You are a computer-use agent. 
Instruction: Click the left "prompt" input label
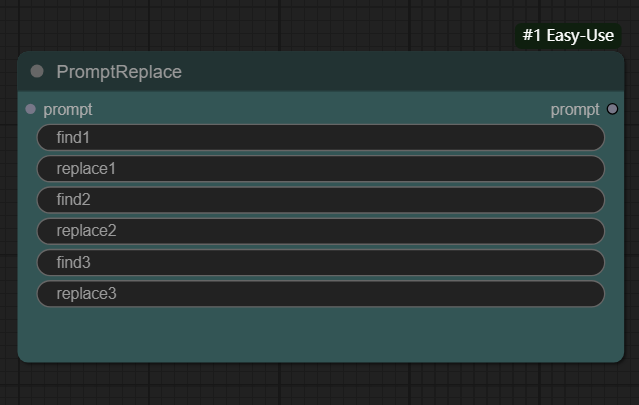click(68, 110)
